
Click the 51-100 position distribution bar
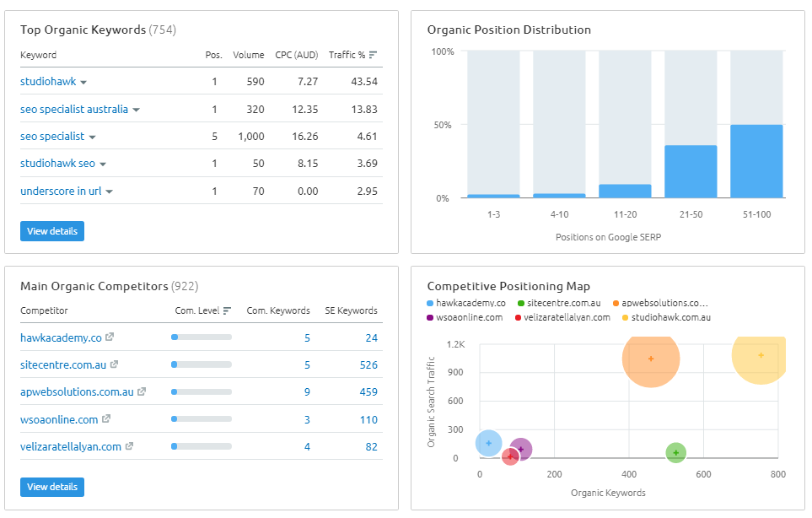click(x=756, y=161)
